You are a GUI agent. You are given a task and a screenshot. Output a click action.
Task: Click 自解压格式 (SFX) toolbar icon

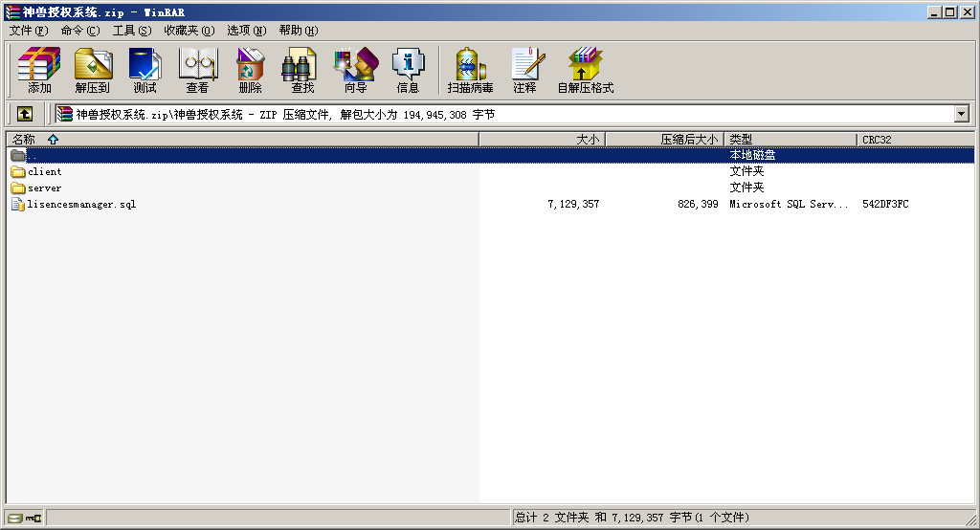point(585,70)
